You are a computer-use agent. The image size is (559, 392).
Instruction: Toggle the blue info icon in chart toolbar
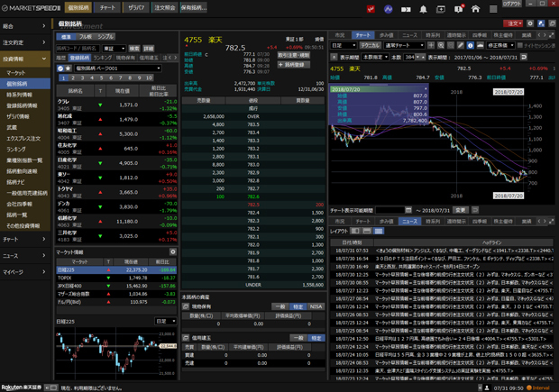471,45
